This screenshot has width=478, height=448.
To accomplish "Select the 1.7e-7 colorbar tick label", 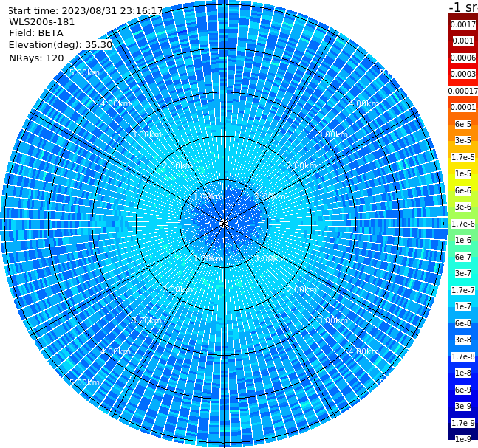I will point(463,290).
